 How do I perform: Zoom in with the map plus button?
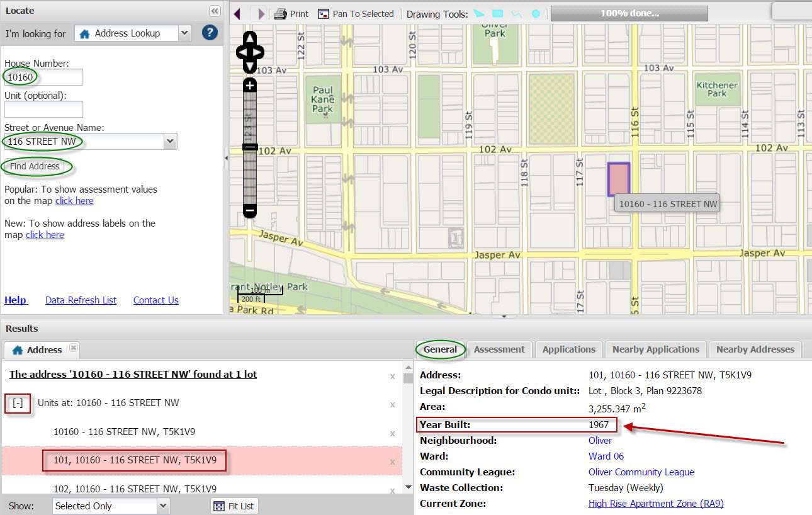coord(250,85)
